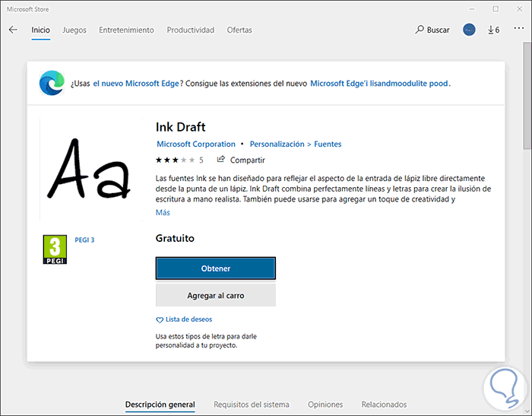Switch to the Juegos tab
This screenshot has width=532, height=416.
tap(74, 30)
